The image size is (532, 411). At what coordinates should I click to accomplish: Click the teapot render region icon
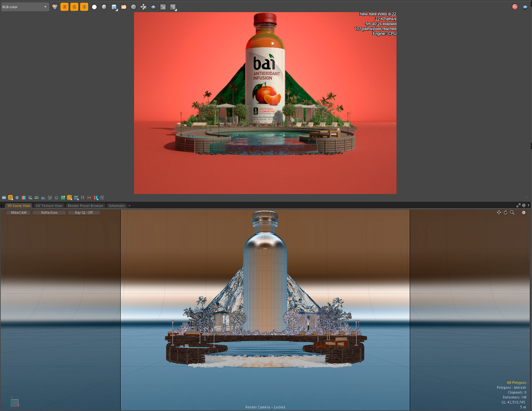(153, 7)
